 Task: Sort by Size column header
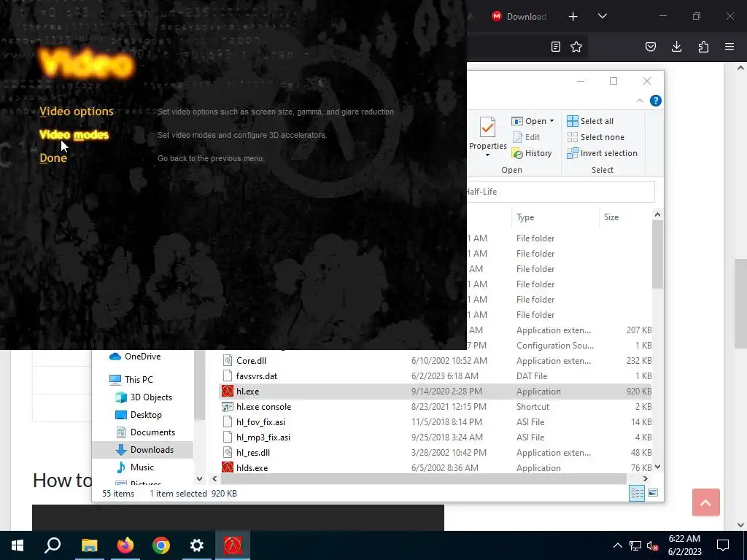(x=611, y=217)
